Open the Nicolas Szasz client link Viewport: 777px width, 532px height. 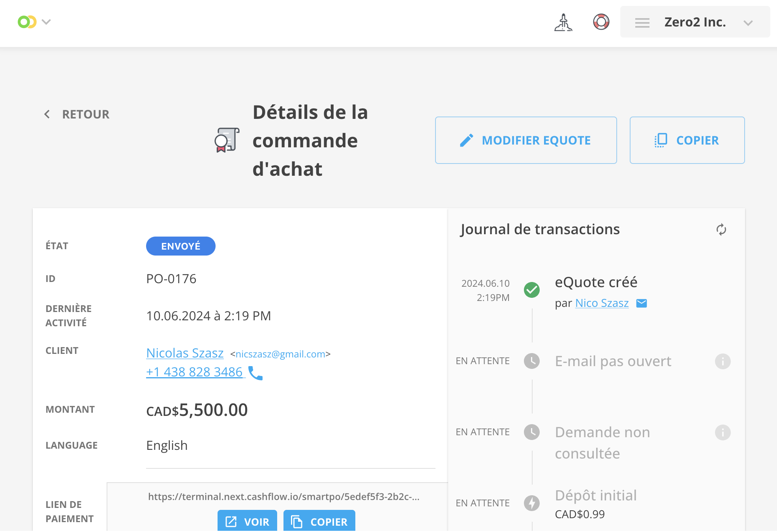[185, 353]
